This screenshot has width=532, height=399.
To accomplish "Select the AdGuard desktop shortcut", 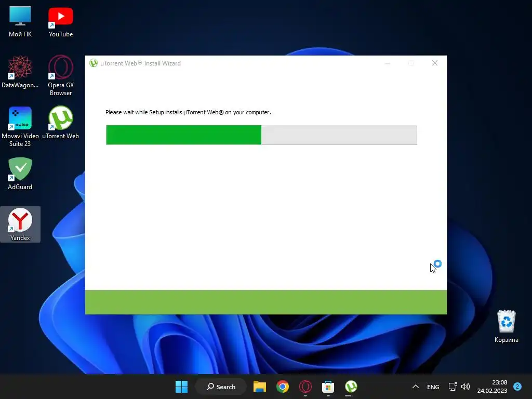I will pos(20,174).
